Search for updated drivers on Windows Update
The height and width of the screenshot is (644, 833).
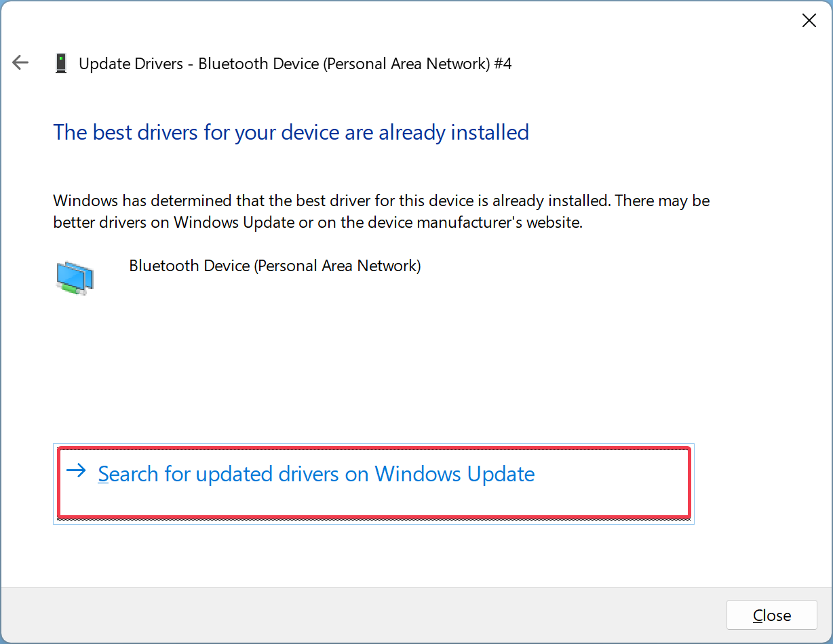click(x=374, y=484)
